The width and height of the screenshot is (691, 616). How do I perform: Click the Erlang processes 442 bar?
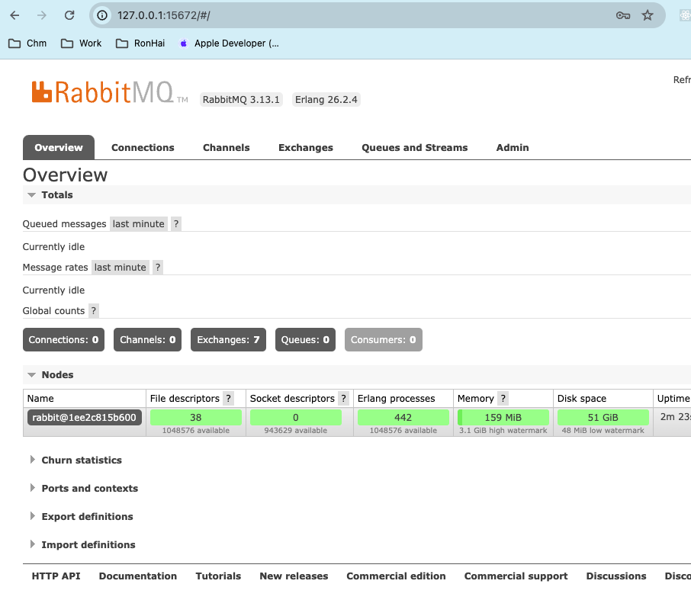point(403,417)
